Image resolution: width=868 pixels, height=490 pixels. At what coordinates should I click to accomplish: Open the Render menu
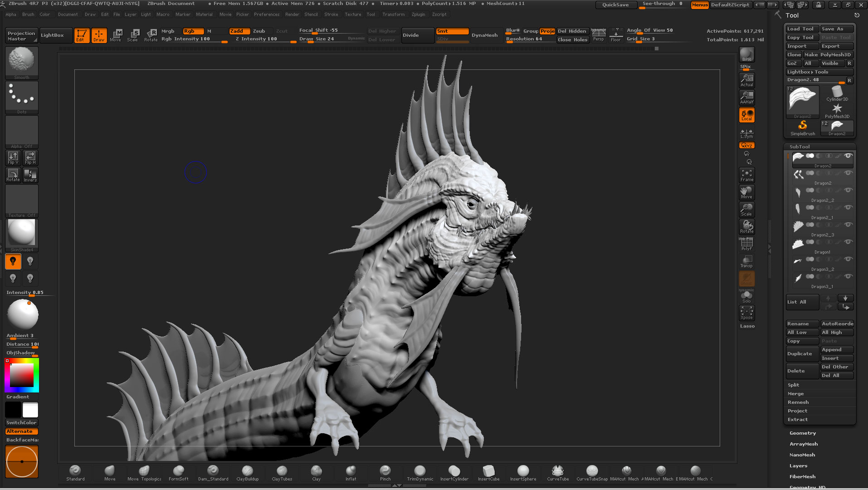pyautogui.click(x=292, y=15)
